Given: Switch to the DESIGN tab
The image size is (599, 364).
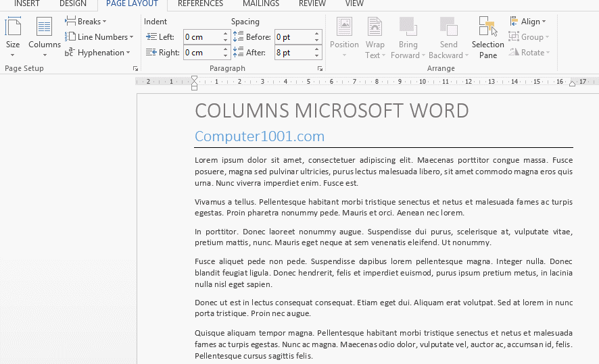Looking at the screenshot, I should [73, 4].
